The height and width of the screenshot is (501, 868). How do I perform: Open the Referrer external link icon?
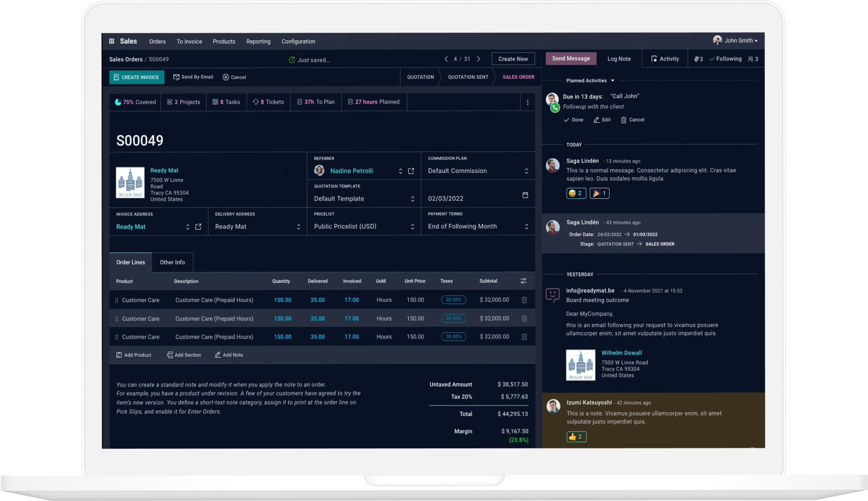pos(411,171)
